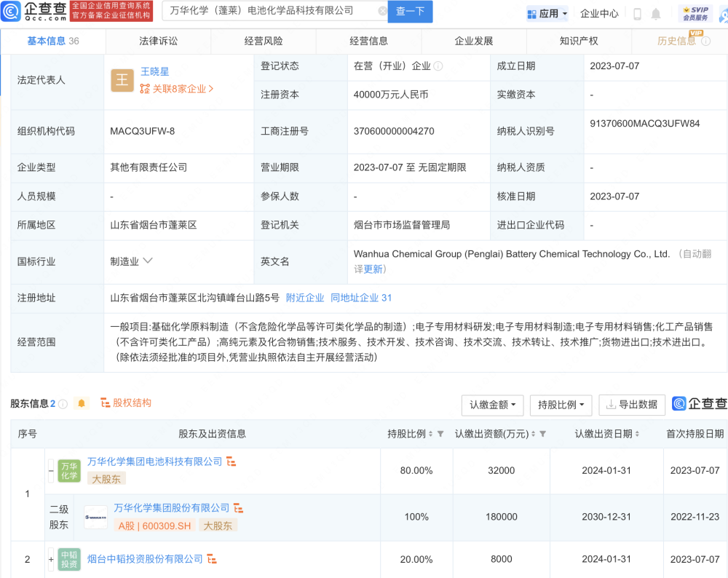
Task: Open legal representative 王晓星 link
Action: pos(154,71)
